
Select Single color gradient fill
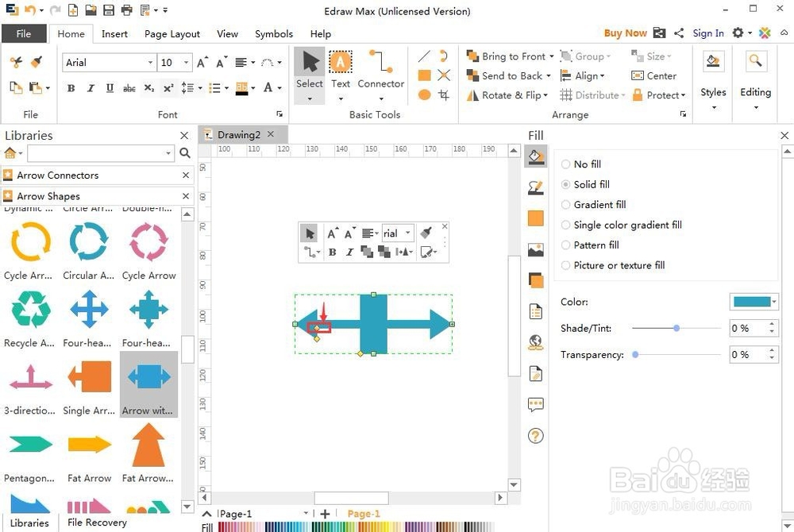click(622, 225)
